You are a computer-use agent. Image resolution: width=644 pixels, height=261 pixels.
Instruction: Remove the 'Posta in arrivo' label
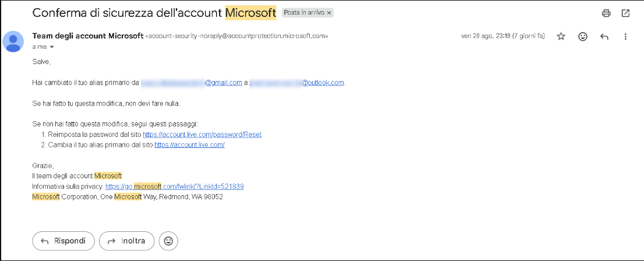coord(329,13)
